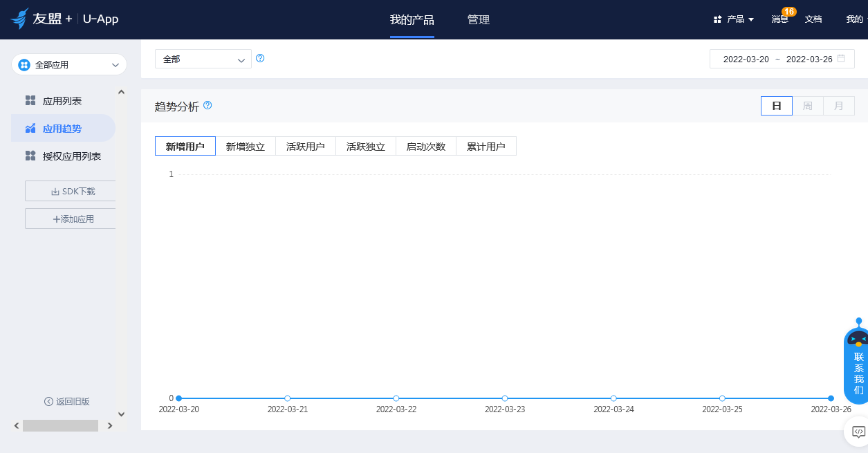The width and height of the screenshot is (868, 453).
Task: Select the 启动次数 metric tab
Action: [426, 146]
